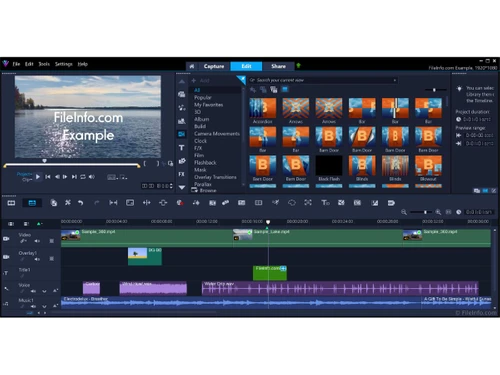Click the Browse button
Viewport: 500px width, 375px height.
pos(204,190)
